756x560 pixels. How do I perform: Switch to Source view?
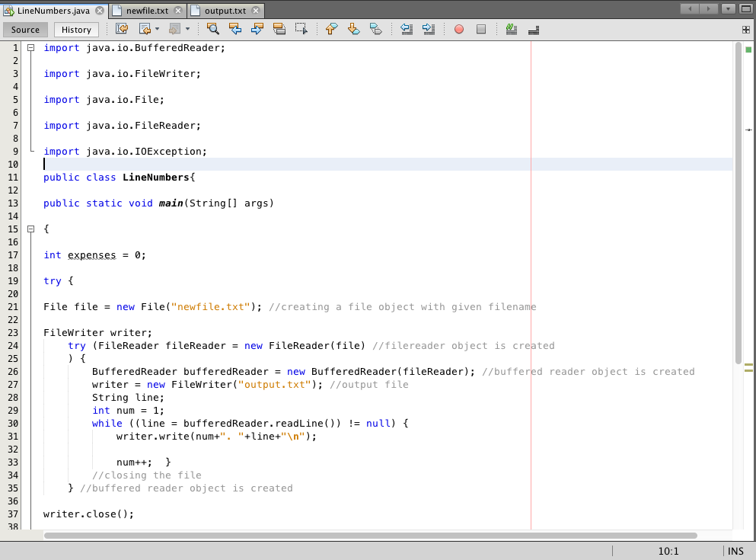click(x=25, y=30)
